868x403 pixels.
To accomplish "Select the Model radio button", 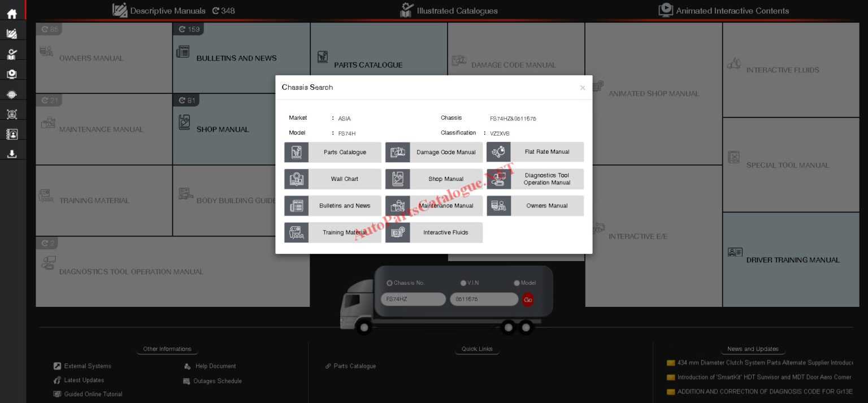I will [x=517, y=283].
